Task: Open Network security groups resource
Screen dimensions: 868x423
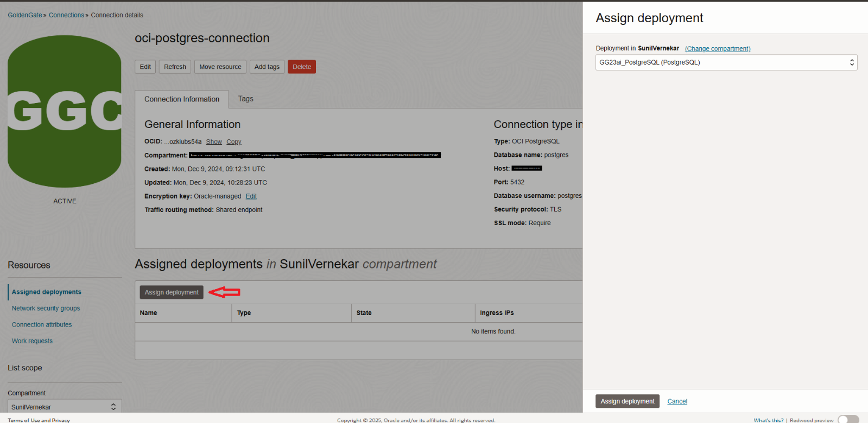Action: pyautogui.click(x=46, y=308)
